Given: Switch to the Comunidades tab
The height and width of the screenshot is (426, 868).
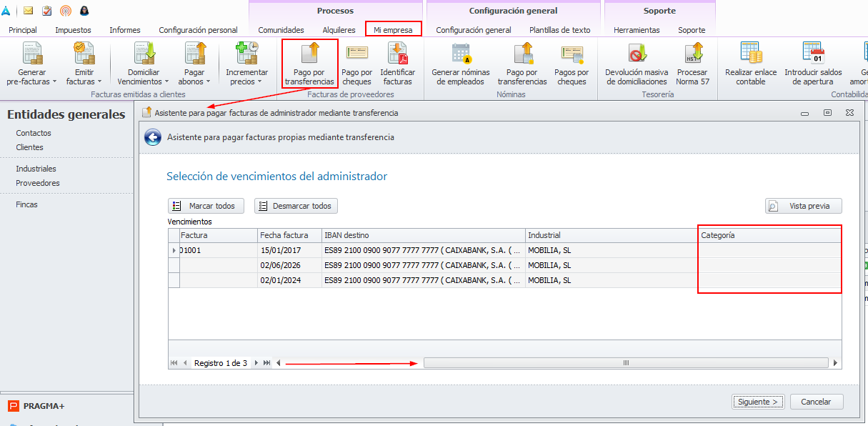Looking at the screenshot, I should (281, 30).
